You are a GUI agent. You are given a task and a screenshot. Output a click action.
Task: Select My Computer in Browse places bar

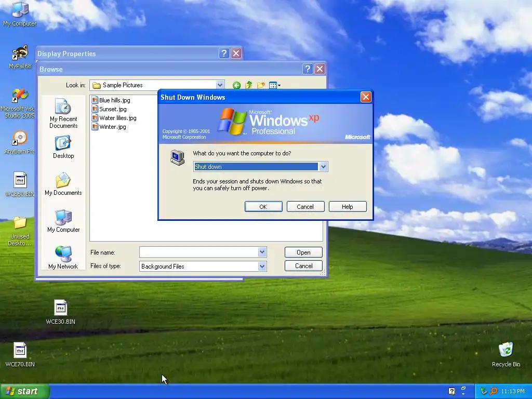63,221
